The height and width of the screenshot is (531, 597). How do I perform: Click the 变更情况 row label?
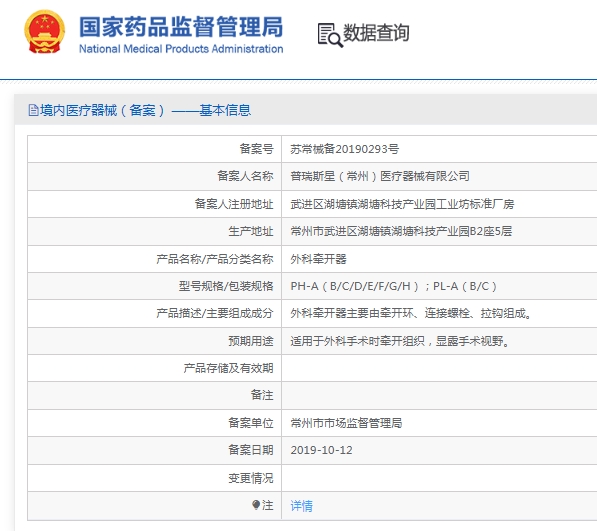pos(251,478)
